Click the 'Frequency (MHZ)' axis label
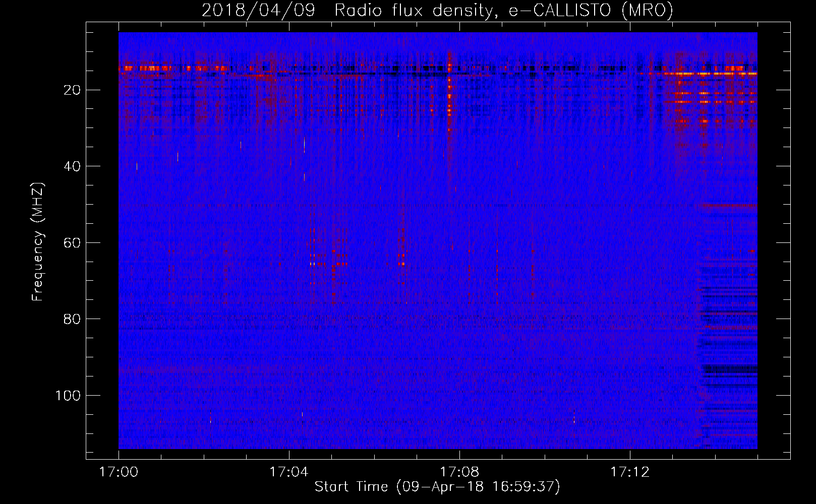The width and height of the screenshot is (816, 504). tap(38, 241)
